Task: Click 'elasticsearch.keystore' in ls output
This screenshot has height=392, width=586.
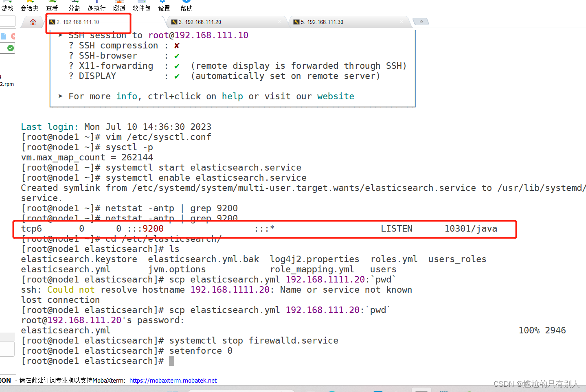Action: (x=79, y=259)
